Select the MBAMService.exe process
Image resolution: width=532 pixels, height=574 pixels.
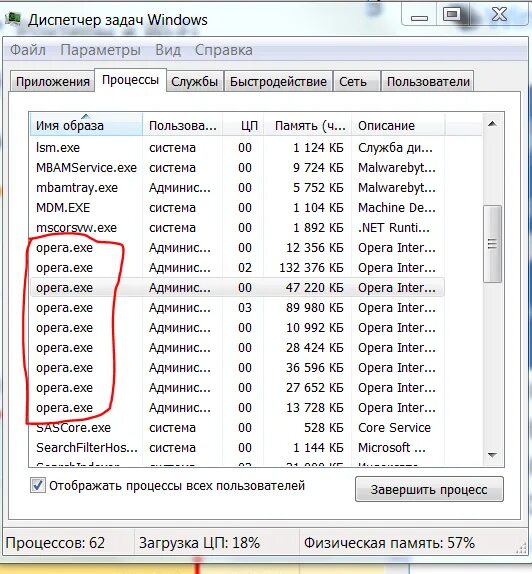tap(237, 168)
